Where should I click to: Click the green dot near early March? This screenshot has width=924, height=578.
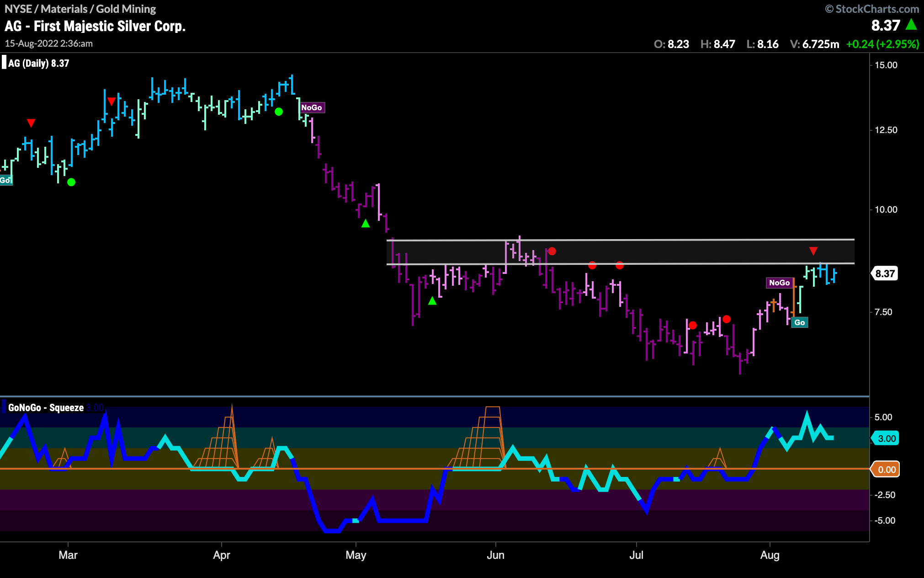(71, 182)
